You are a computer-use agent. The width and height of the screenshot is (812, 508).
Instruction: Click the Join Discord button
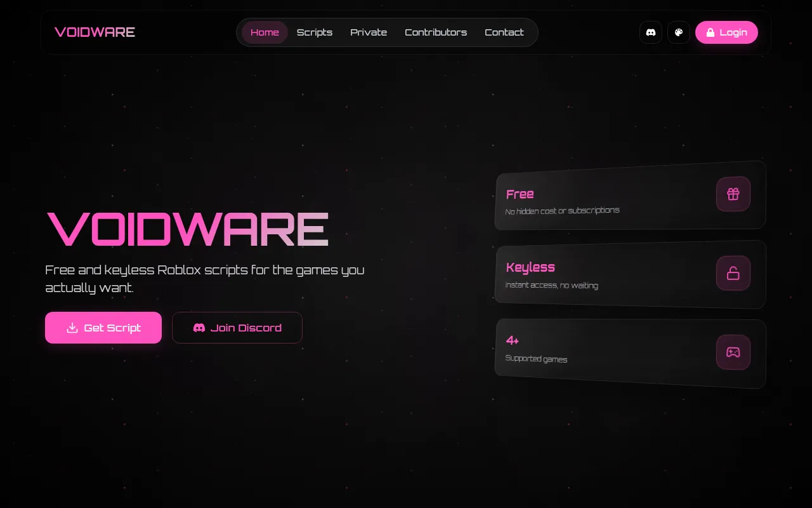pyautogui.click(x=237, y=328)
